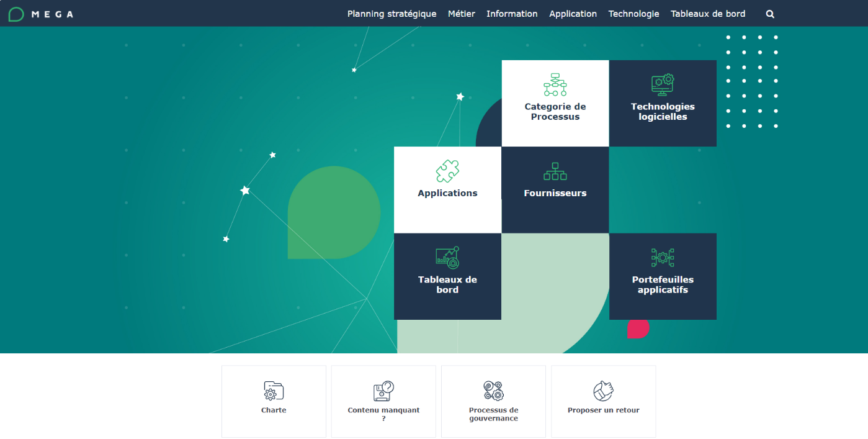
Task: Click the MEGA logo icon
Action: [x=16, y=14]
